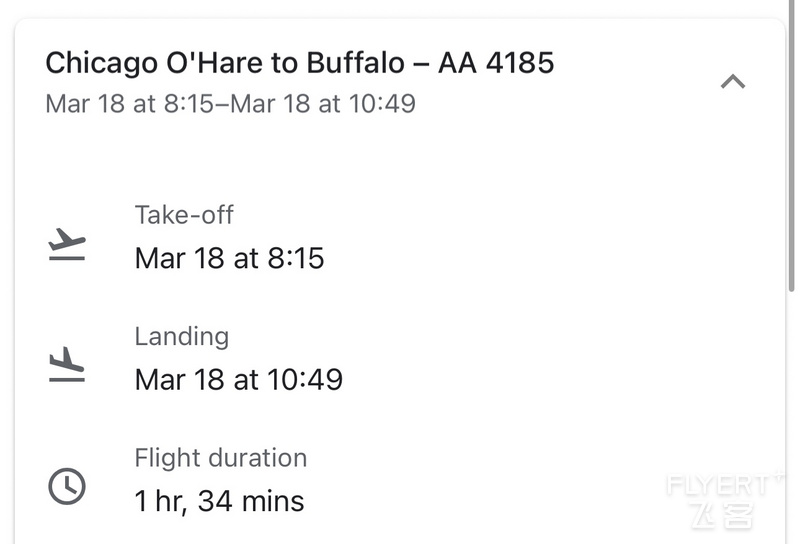Click the landing airplane icon
Screen dimensions: 800x544
click(67, 364)
